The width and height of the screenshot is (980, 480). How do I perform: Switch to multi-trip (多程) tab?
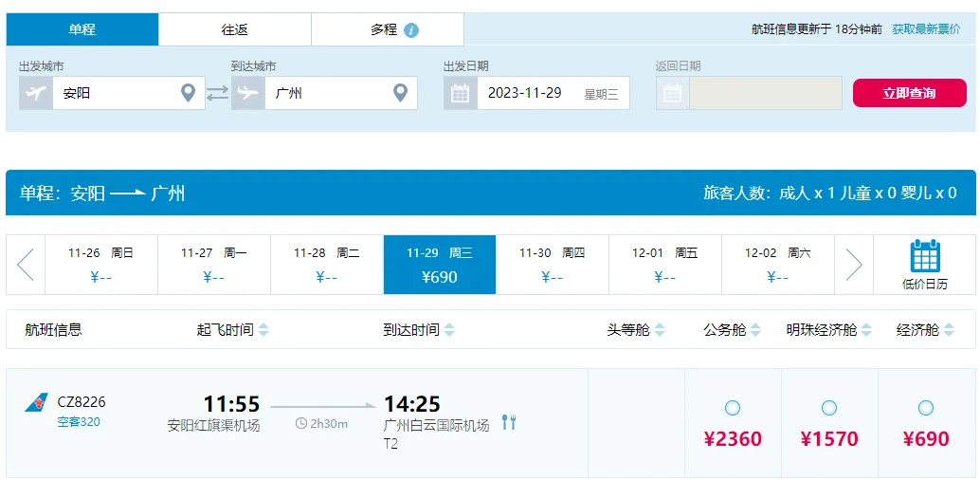(388, 29)
